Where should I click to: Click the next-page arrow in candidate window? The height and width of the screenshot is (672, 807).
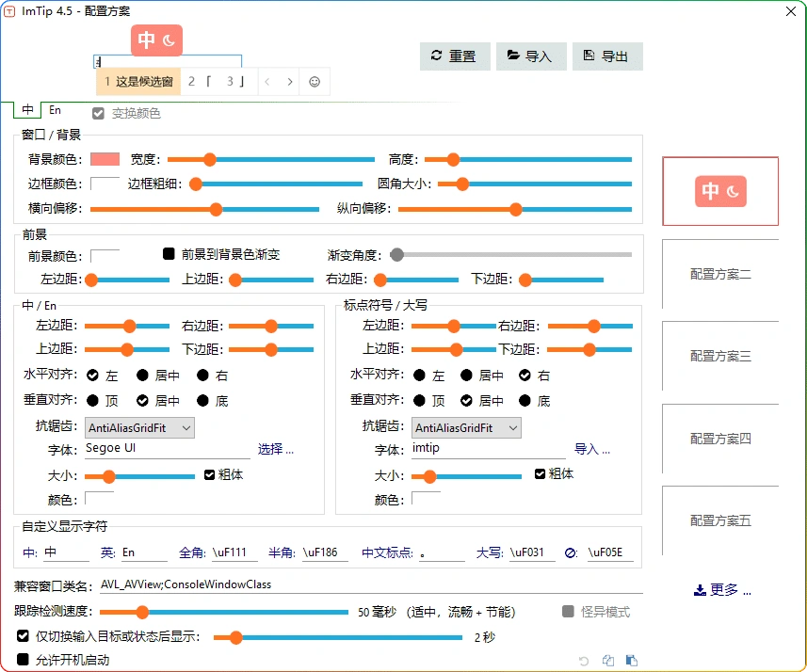(x=289, y=81)
